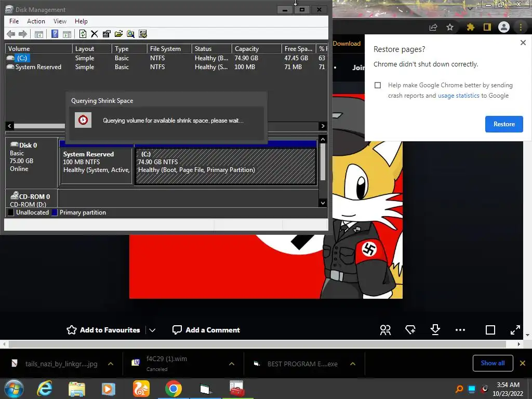
Task: Open the Chrome side panel icon
Action: (487, 27)
